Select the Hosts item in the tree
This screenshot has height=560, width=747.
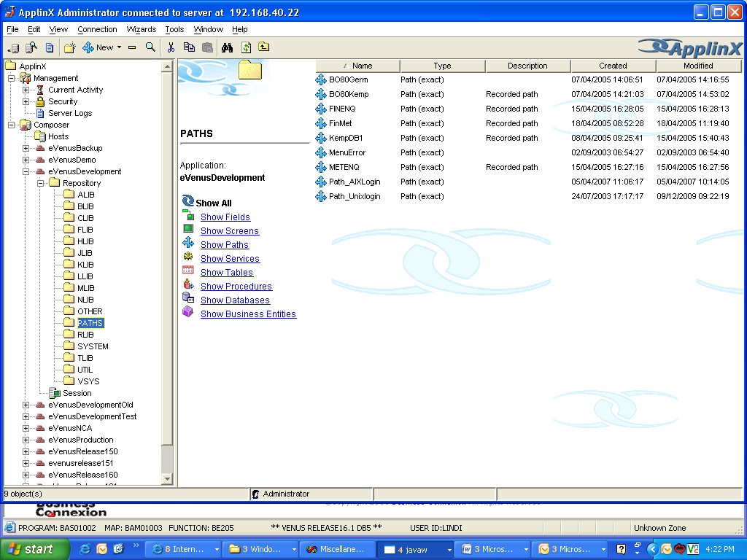click(x=58, y=136)
